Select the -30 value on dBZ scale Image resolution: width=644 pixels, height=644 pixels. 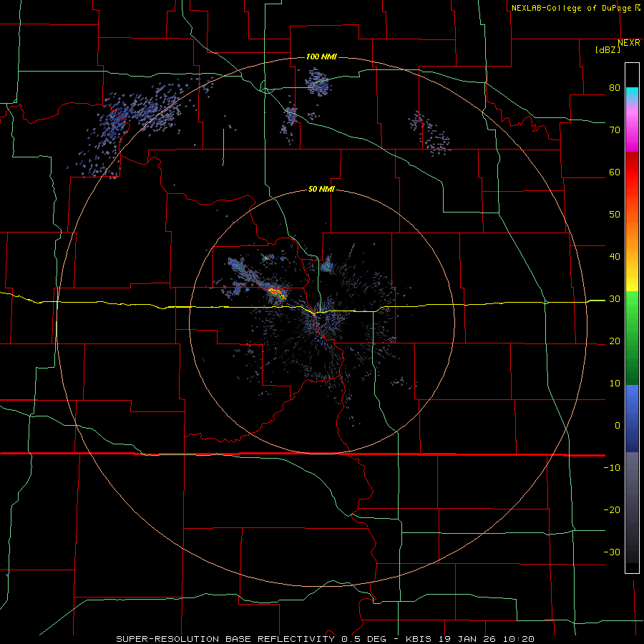pos(612,552)
